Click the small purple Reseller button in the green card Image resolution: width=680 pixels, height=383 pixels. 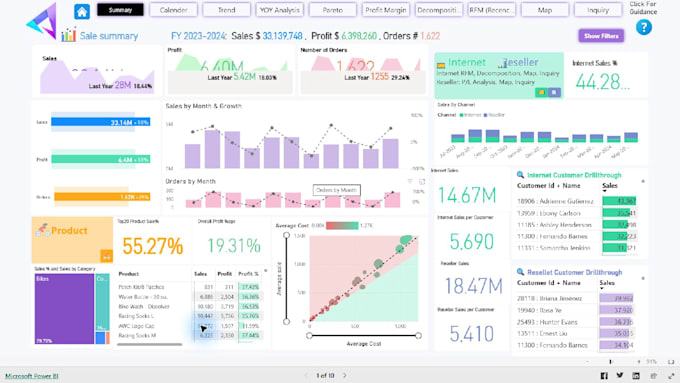[554, 92]
